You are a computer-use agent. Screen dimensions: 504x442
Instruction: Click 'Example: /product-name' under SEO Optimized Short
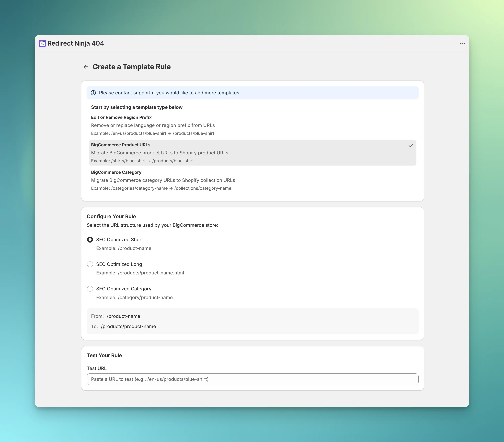[124, 248]
